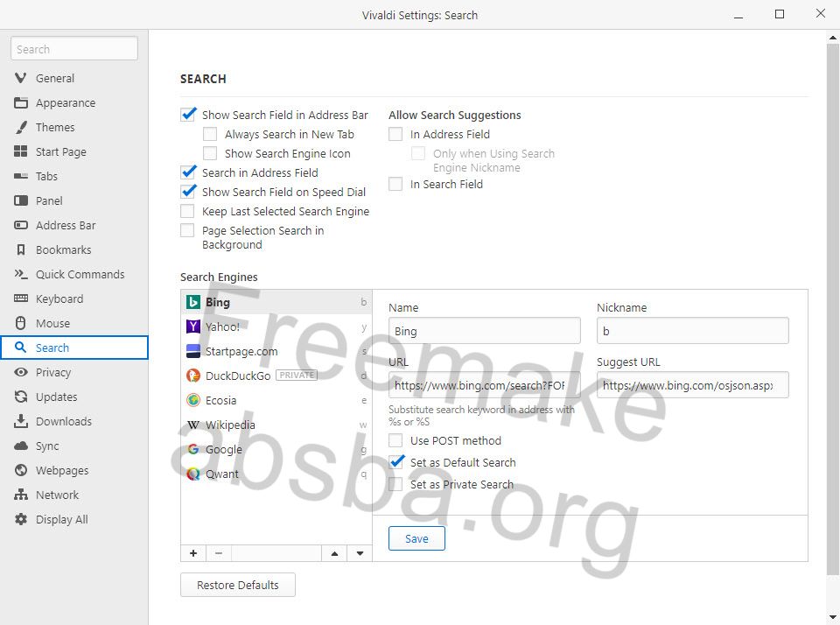Enable Show Search Engine Icon
Image resolution: width=840 pixels, height=625 pixels.
click(210, 153)
